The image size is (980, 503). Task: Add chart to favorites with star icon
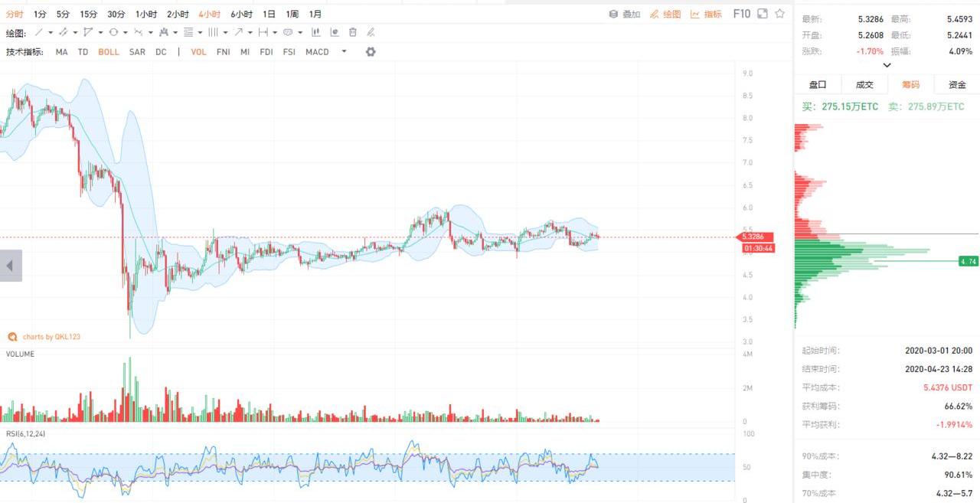[779, 14]
